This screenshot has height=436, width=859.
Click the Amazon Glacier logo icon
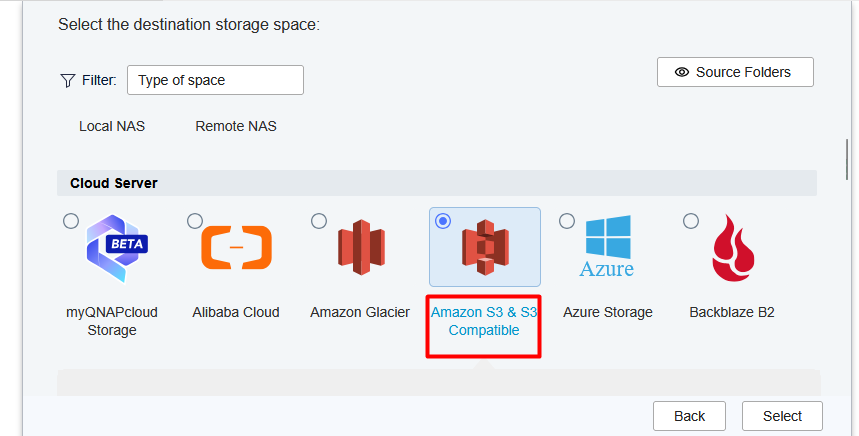361,247
